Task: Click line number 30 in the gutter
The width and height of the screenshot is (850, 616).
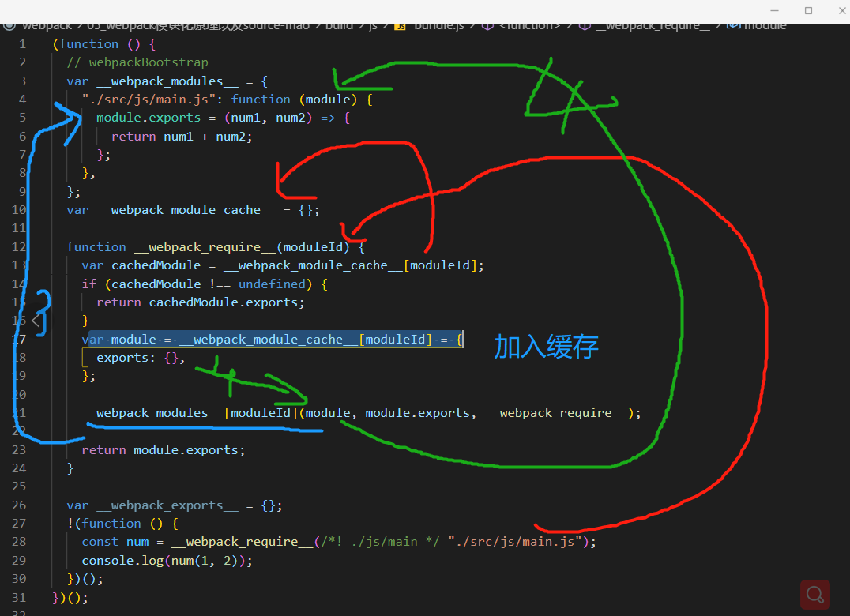Action: pos(19,579)
